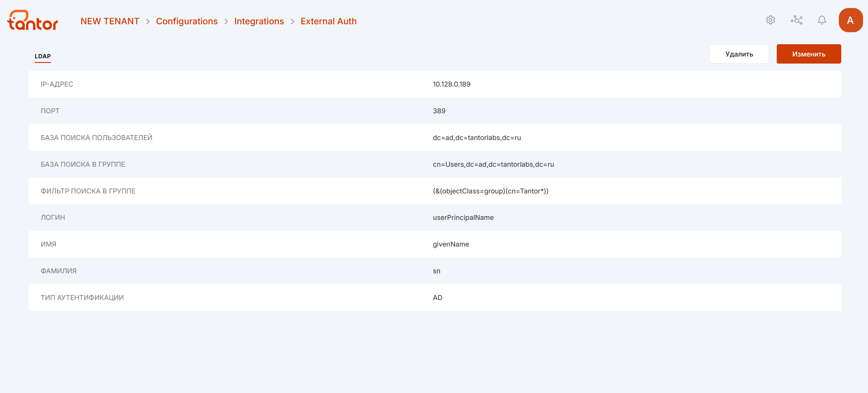
Task: Click the (&(objectClass=group)(cn=Tantor*)) filter value
Action: point(491,191)
